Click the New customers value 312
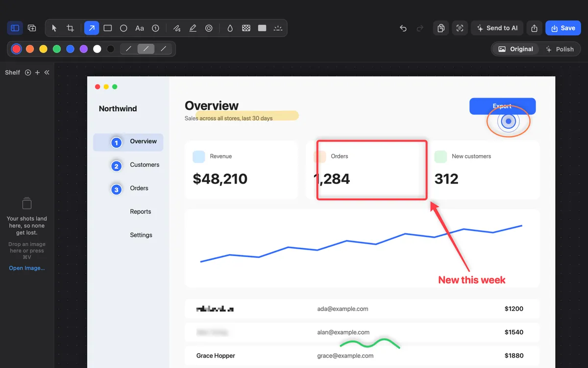This screenshot has width=588, height=368. click(446, 179)
